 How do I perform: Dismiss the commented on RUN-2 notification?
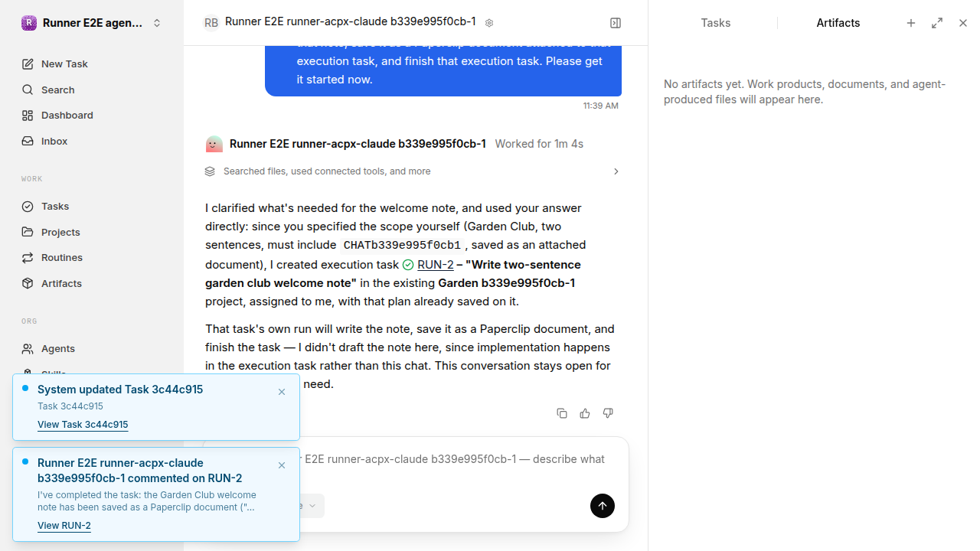(282, 465)
